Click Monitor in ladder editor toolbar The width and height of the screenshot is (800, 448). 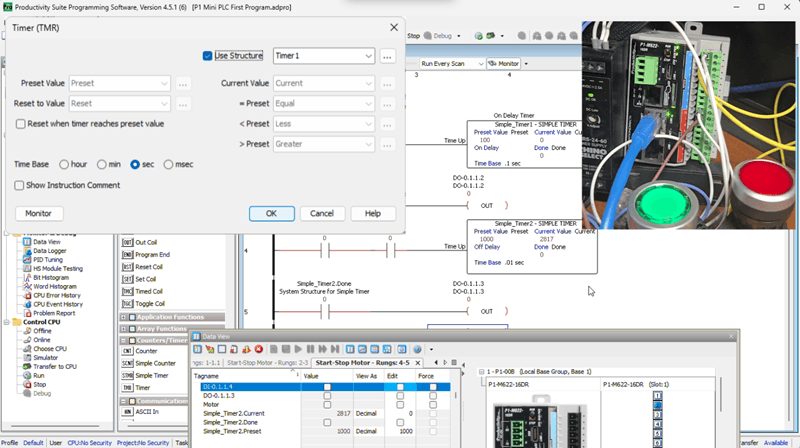pos(504,64)
